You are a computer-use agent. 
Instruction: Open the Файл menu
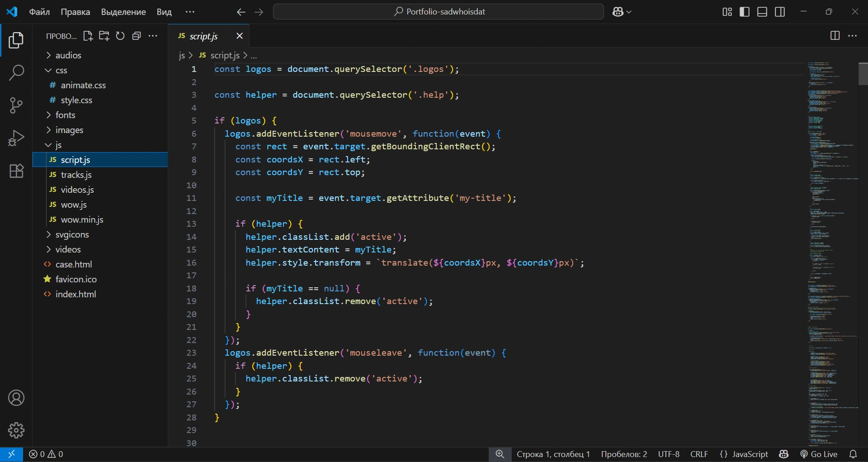39,12
